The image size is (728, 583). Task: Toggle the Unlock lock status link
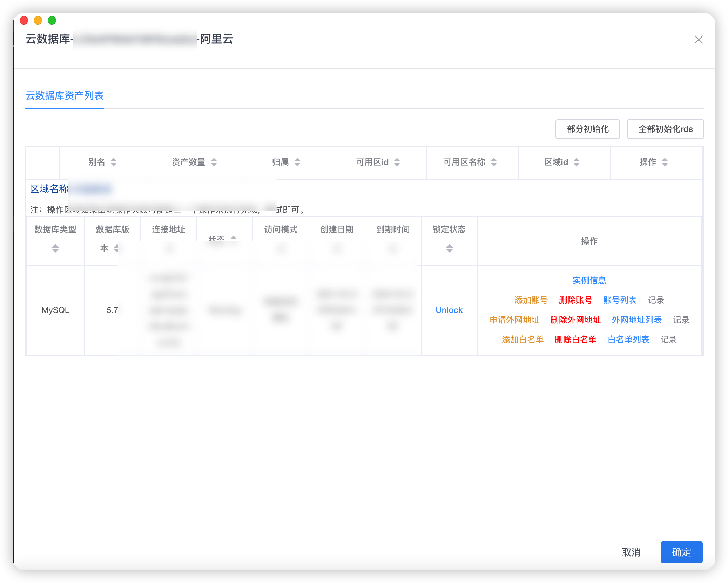click(449, 310)
